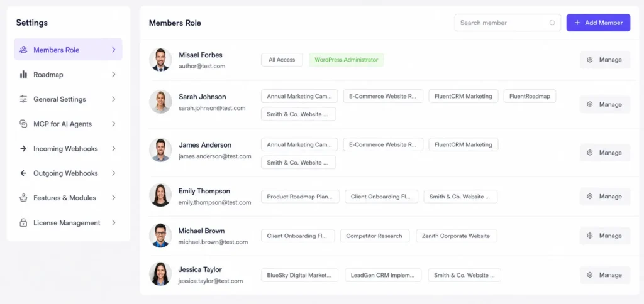644x304 pixels.
Task: Click the Roadmap bar chart icon
Action: (23, 75)
